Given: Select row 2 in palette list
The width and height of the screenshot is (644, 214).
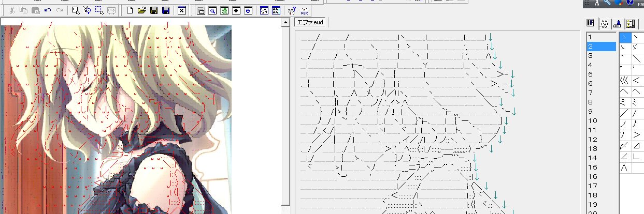Looking at the screenshot, I should click(601, 47).
